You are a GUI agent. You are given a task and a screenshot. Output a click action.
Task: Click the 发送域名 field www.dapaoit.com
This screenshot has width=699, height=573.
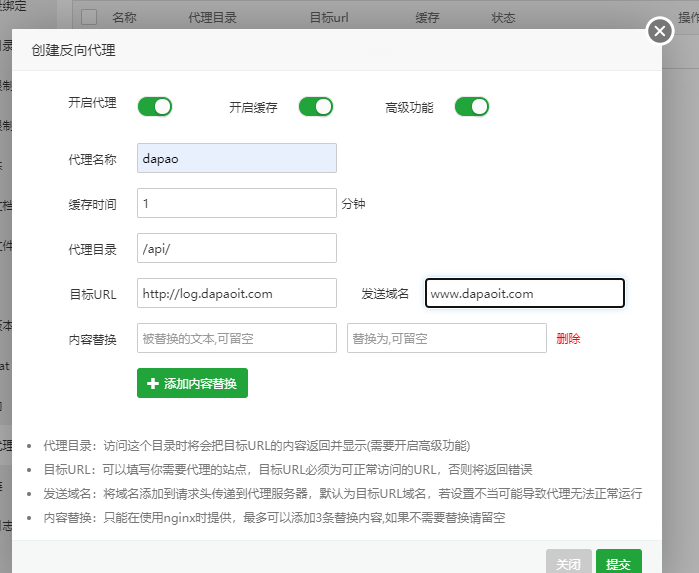[x=525, y=293]
